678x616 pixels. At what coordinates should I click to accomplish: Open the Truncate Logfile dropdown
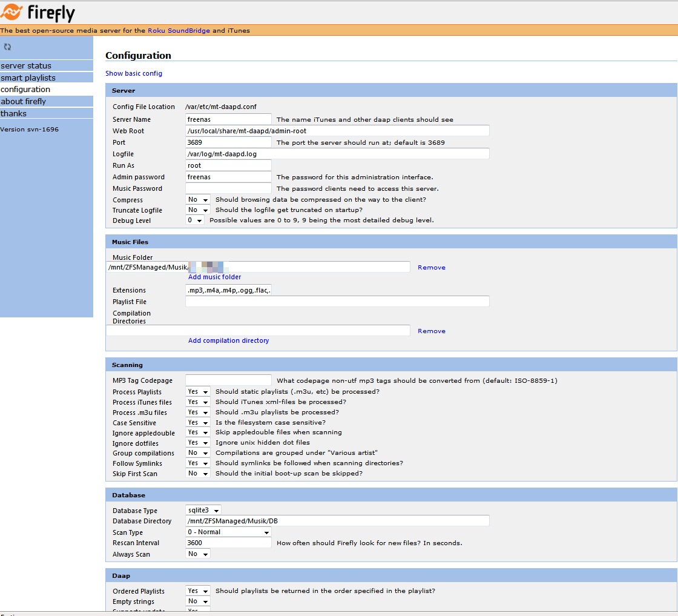pyautogui.click(x=198, y=210)
